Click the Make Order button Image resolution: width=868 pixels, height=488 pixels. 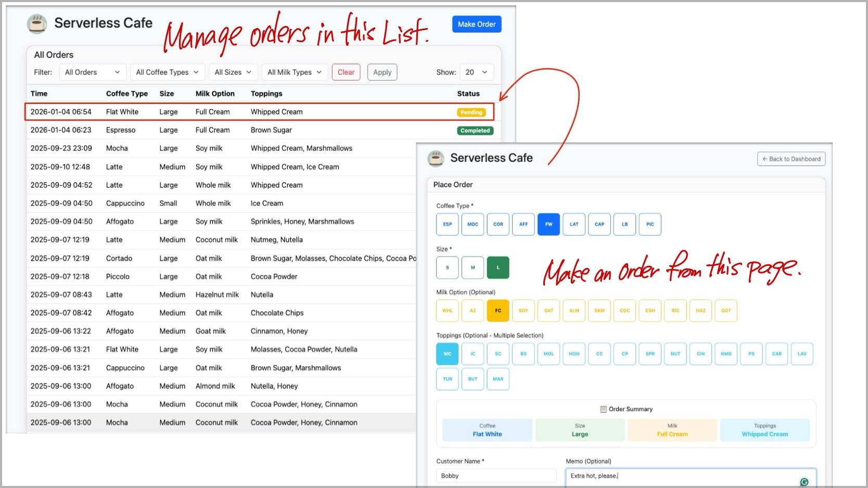pyautogui.click(x=476, y=24)
